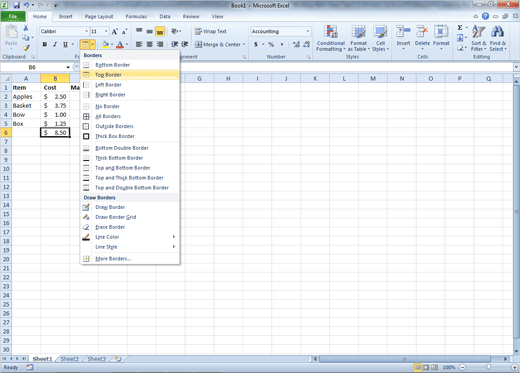Click the Decrease Indent icon
Screen dimensions: 520x373
pos(174,44)
